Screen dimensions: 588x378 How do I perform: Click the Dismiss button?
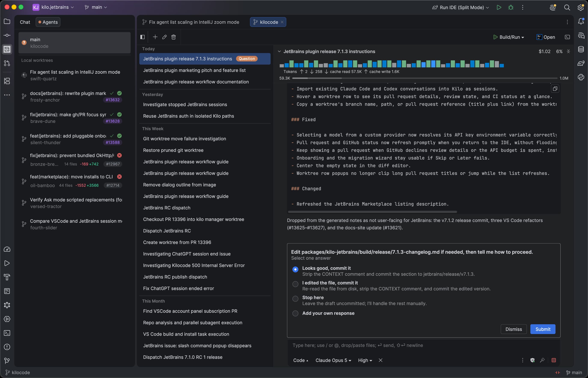[x=514, y=329]
